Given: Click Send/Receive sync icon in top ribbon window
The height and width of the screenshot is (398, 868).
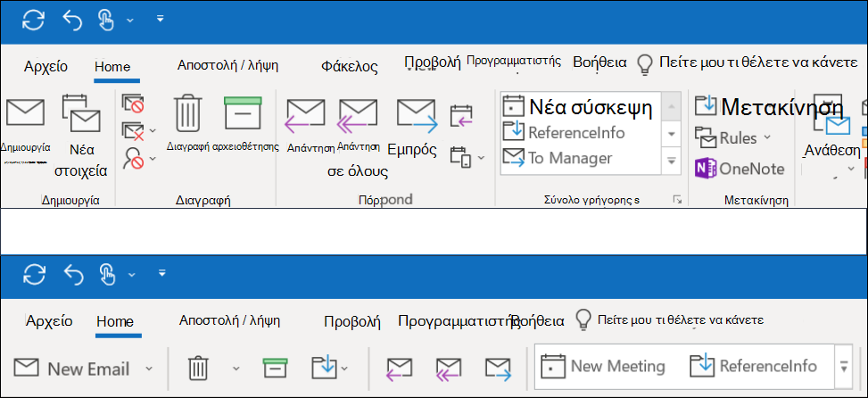Looking at the screenshot, I should 34,21.
